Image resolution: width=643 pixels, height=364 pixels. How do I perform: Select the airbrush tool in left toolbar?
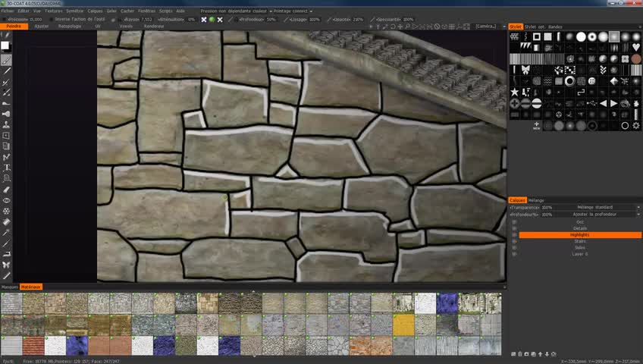pos(6,114)
